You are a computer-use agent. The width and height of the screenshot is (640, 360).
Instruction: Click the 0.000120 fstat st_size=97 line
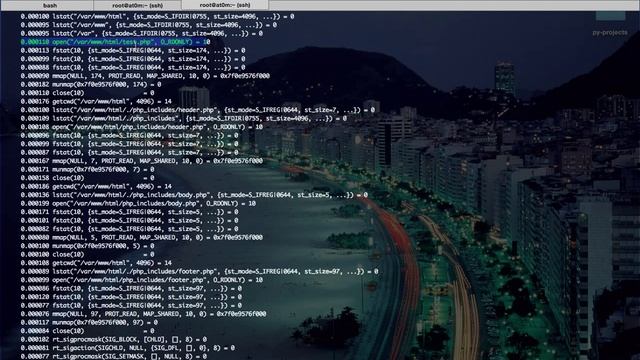click(131, 297)
